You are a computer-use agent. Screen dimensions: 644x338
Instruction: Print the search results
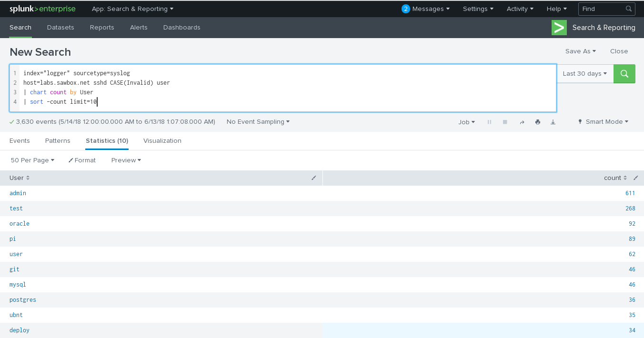(x=537, y=122)
